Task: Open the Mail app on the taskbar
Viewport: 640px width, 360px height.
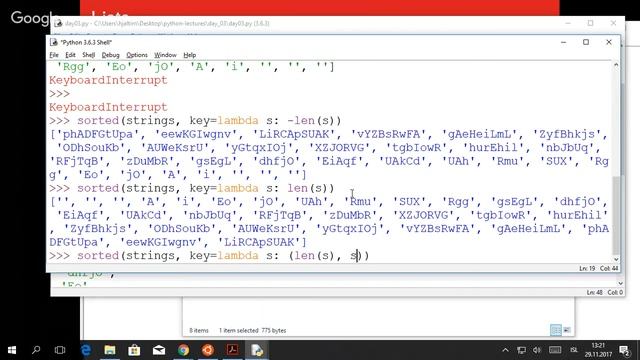Action: tap(159, 350)
